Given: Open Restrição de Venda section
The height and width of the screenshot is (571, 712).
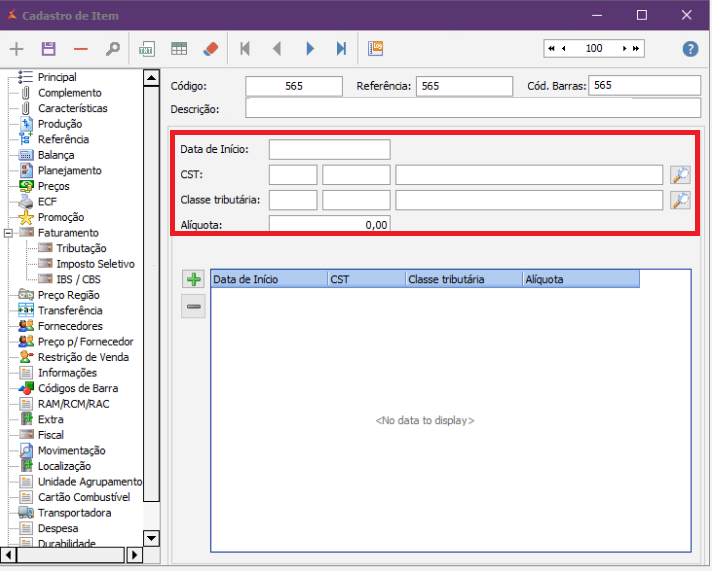Looking at the screenshot, I should click(83, 357).
